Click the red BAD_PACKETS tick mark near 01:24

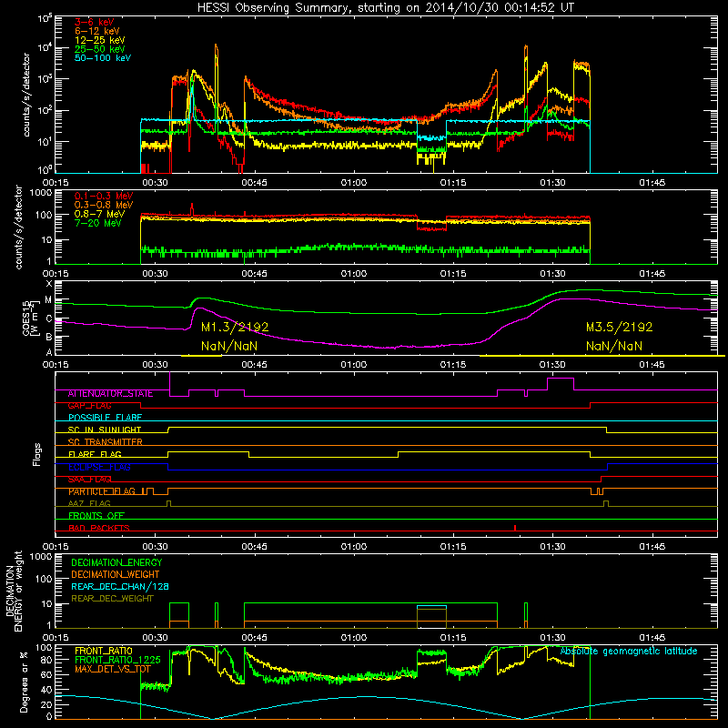tap(515, 528)
